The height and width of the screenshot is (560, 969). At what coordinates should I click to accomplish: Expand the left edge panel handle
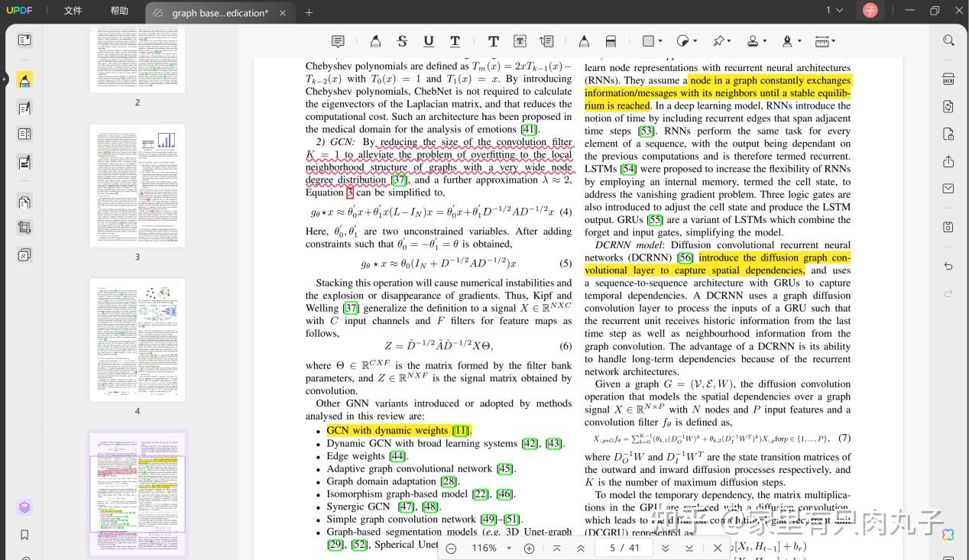4,79
